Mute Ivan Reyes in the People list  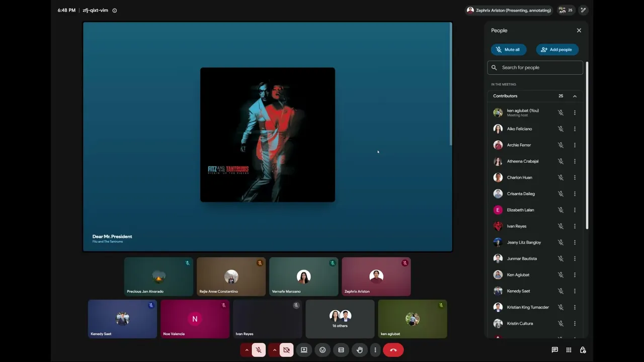click(x=560, y=226)
